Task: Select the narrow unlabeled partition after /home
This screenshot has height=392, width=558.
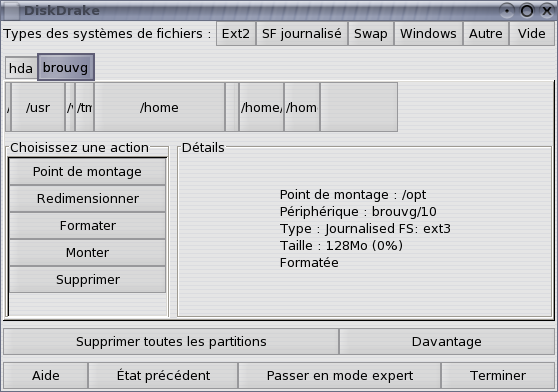Action: coord(232,107)
